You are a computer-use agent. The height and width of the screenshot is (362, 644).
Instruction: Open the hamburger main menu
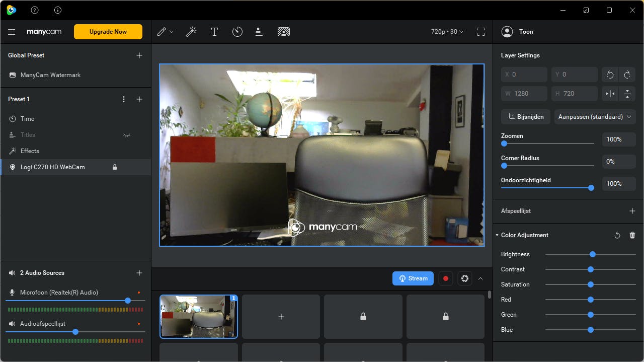pyautogui.click(x=12, y=32)
